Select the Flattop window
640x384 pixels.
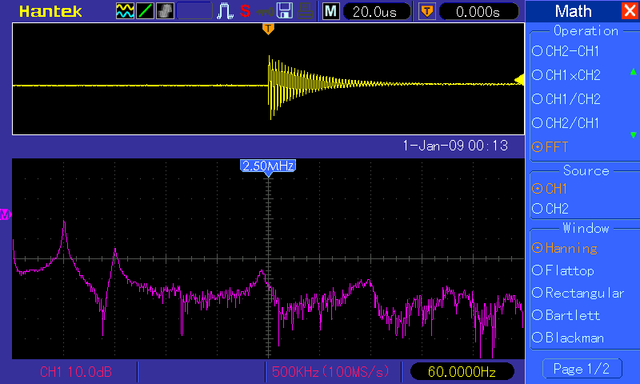click(563, 271)
